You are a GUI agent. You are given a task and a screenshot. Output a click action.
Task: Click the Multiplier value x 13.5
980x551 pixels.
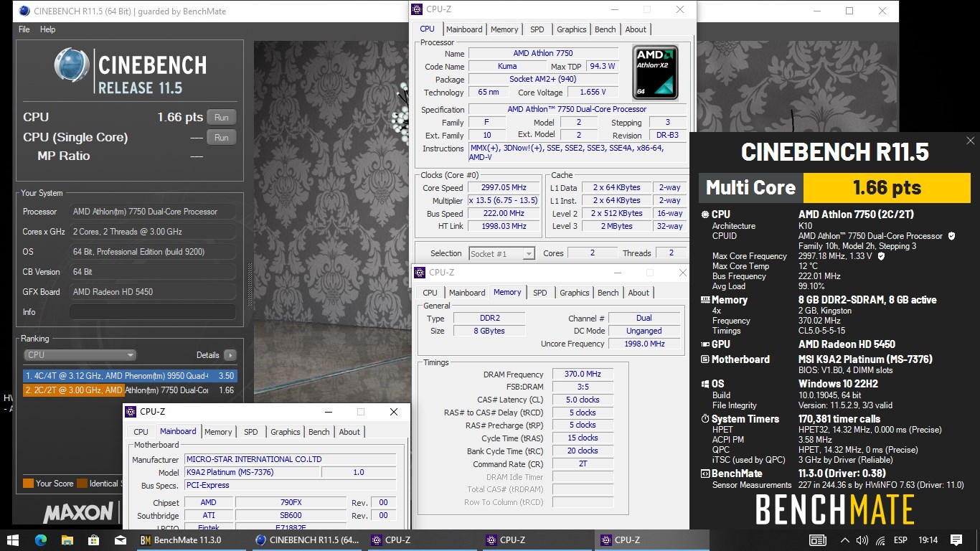coord(503,200)
